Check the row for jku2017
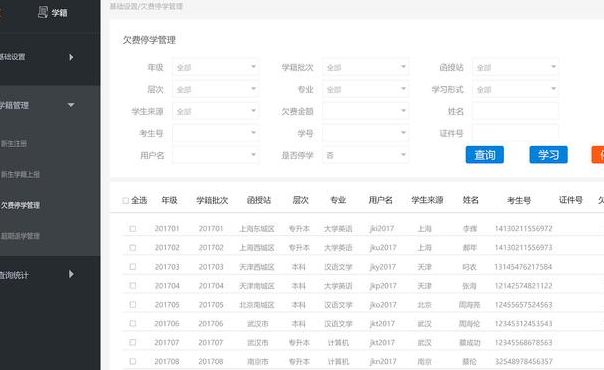Image resolution: width=604 pixels, height=370 pixels. (x=133, y=248)
